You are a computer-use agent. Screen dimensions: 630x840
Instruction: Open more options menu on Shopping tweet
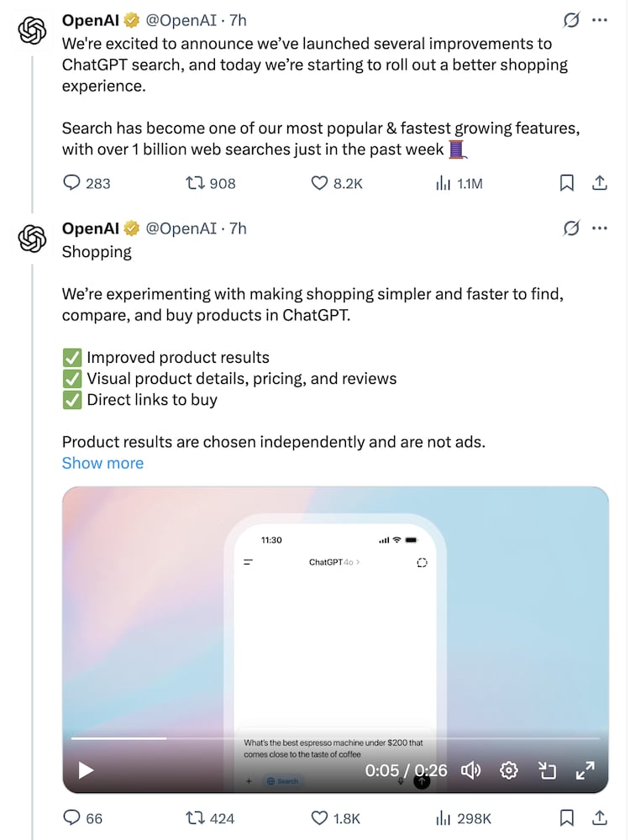coord(599,228)
